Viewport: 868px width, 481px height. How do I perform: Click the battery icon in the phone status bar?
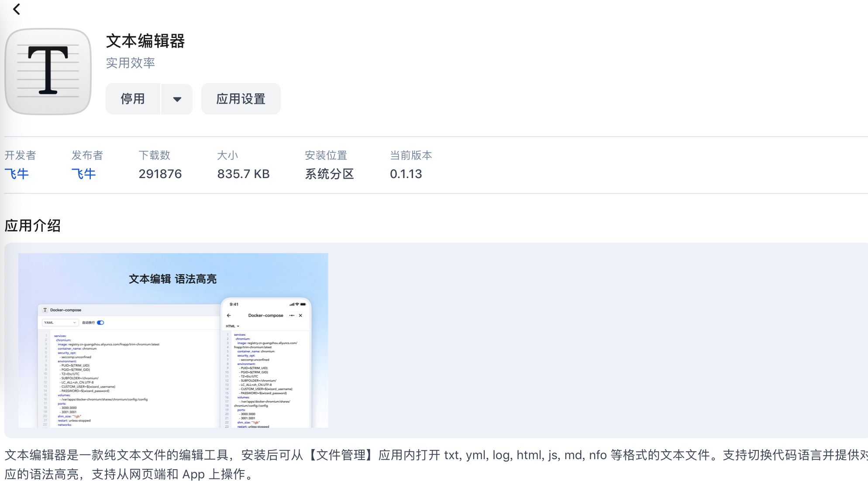(x=303, y=304)
